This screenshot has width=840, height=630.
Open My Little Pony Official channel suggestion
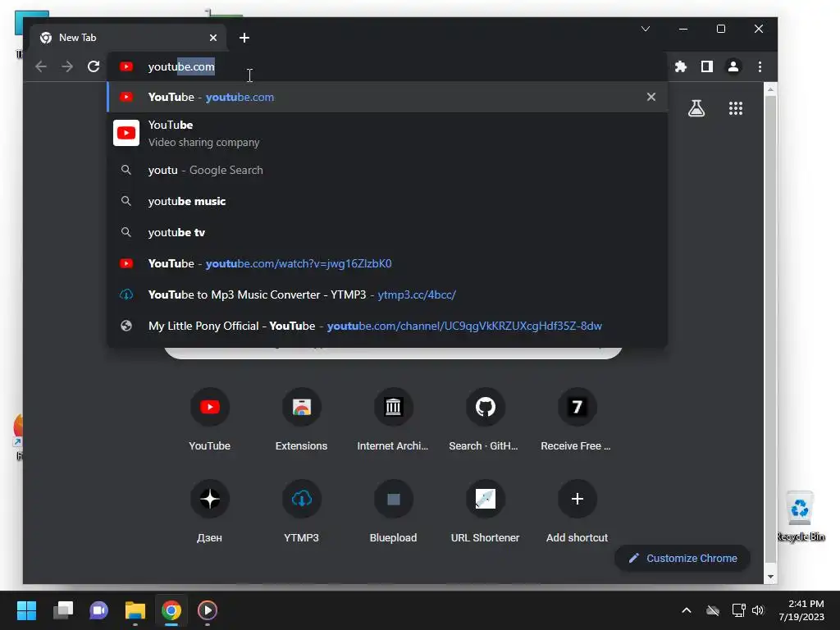pos(387,325)
